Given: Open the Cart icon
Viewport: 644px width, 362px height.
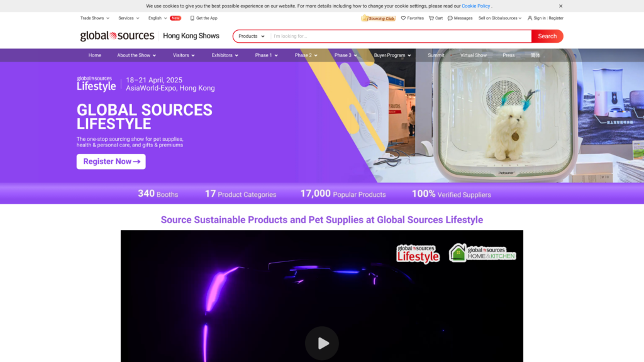Looking at the screenshot, I should tap(431, 18).
